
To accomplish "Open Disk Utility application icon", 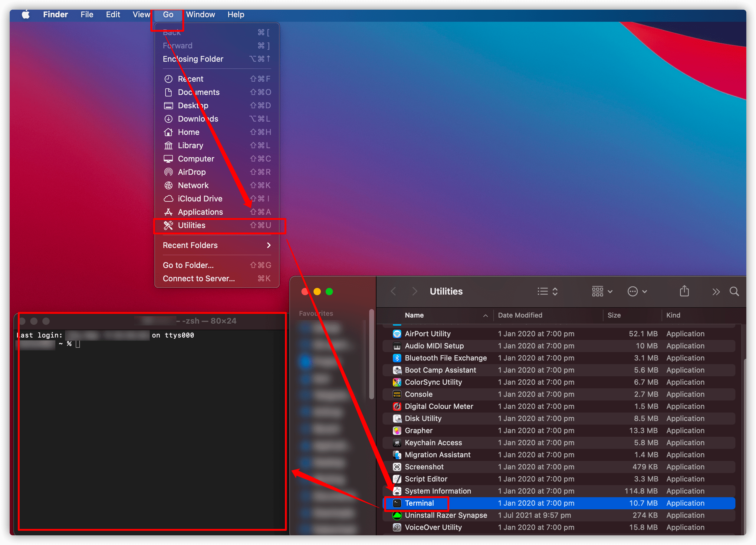I will pyautogui.click(x=397, y=418).
